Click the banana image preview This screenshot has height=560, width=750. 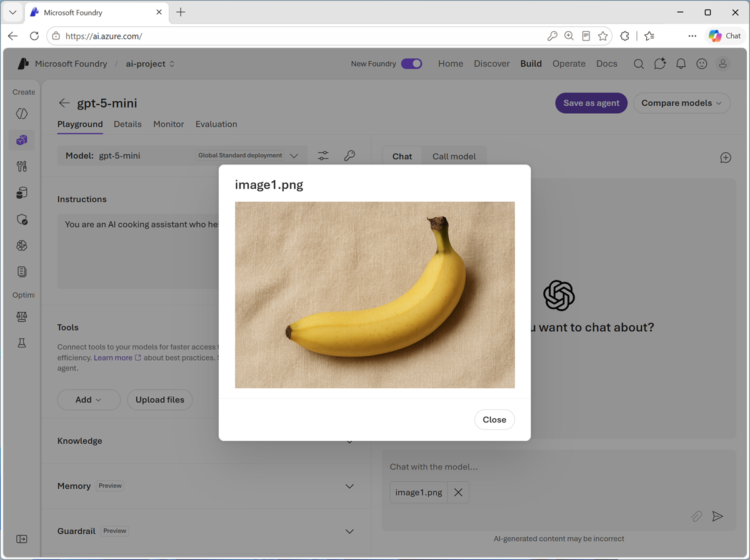[375, 295]
